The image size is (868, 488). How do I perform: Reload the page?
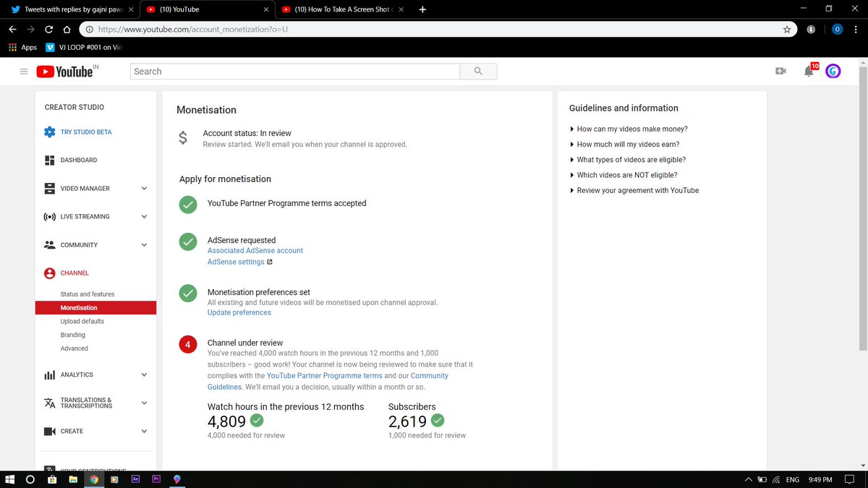(48, 30)
